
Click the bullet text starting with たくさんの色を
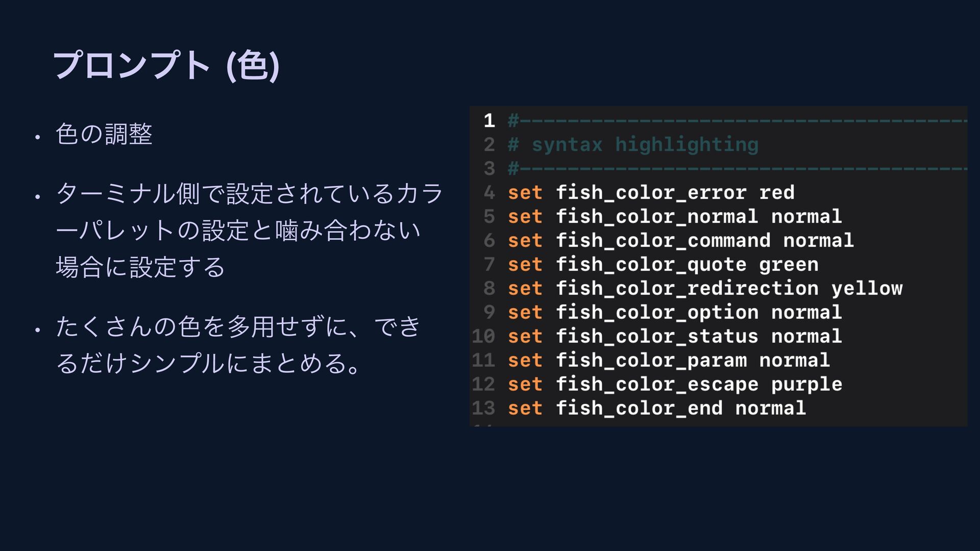pos(238,345)
